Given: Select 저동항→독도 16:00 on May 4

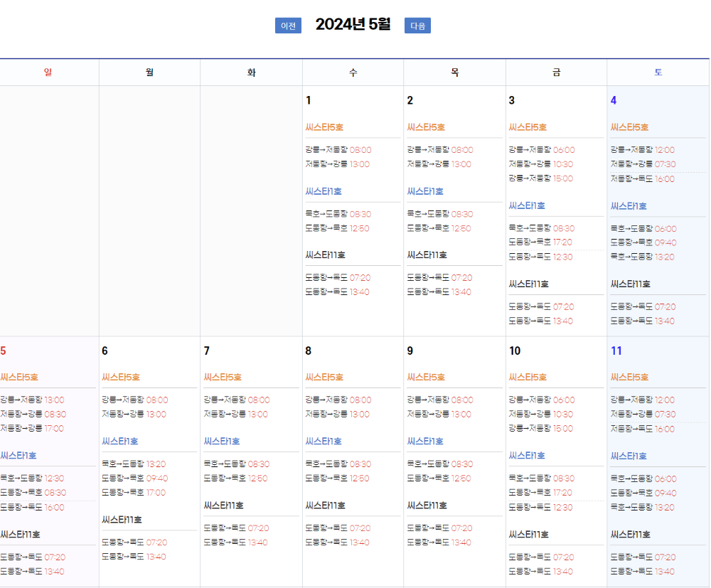Looking at the screenshot, I should pyautogui.click(x=643, y=178).
